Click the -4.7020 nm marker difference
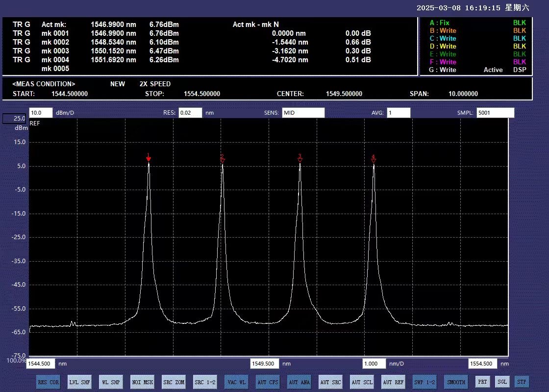 pyautogui.click(x=290, y=60)
